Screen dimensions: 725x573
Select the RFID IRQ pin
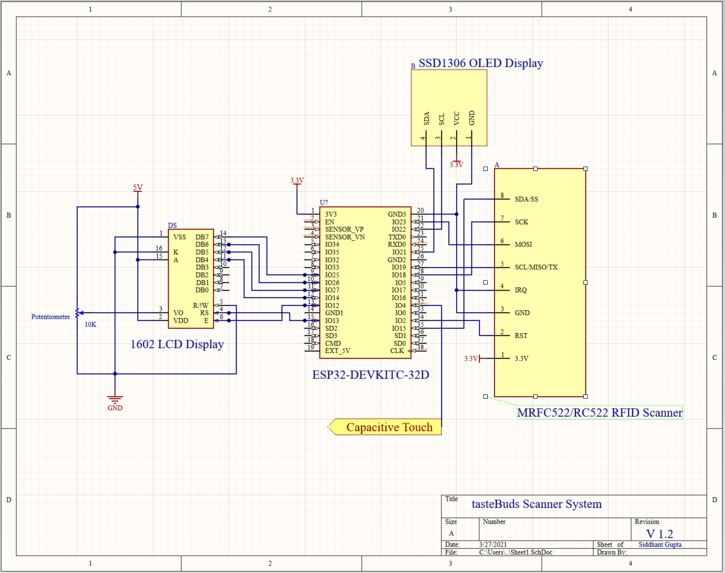point(521,290)
